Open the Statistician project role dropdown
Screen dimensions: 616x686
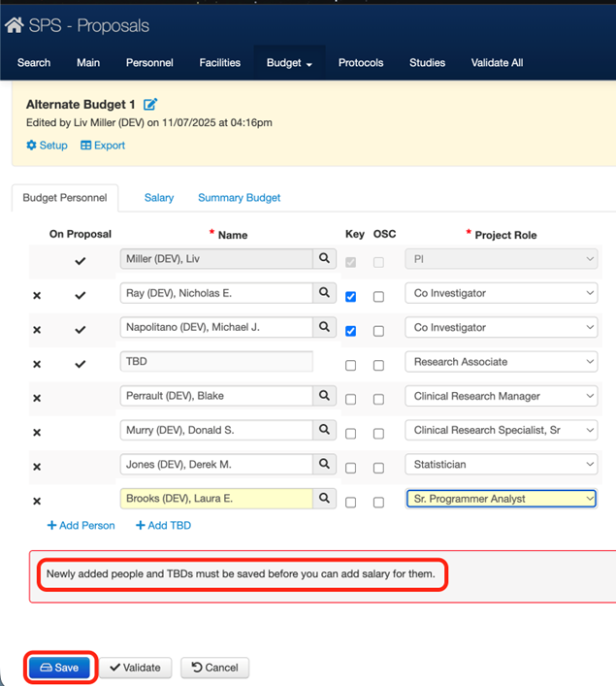pos(501,465)
